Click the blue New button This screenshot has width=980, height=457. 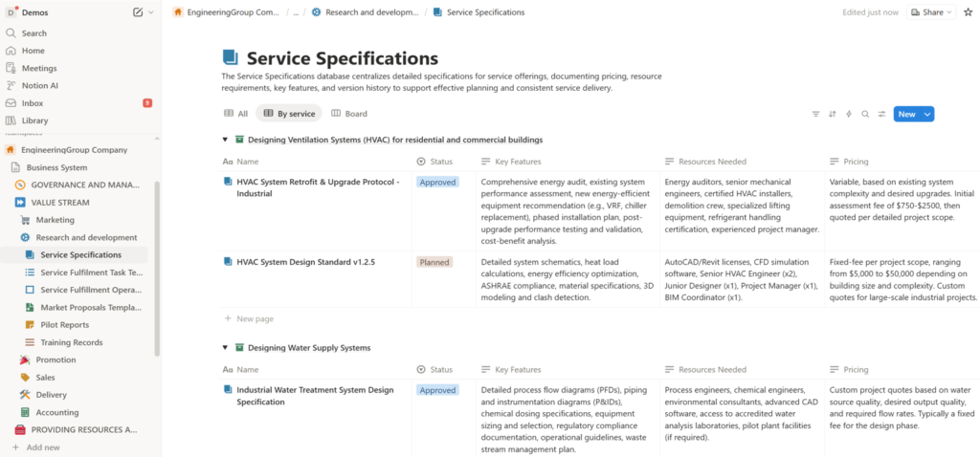(905, 114)
